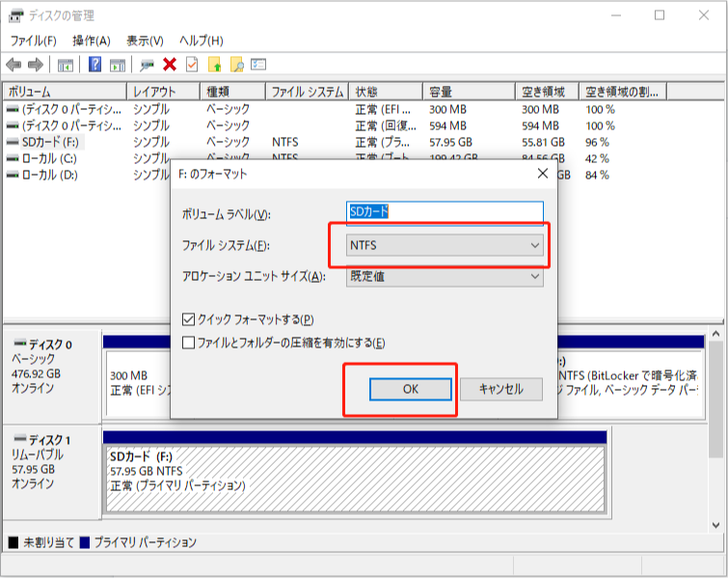Open the ヘルプ(H) menu

202,41
